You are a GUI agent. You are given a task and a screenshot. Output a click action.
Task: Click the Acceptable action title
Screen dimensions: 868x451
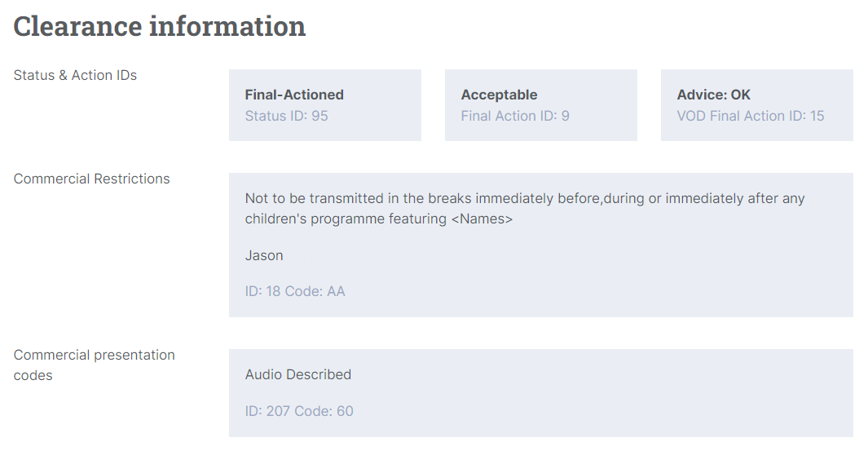click(x=499, y=95)
